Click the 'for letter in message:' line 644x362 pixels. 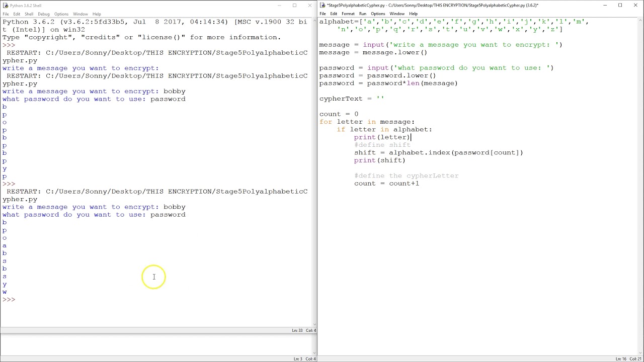tap(367, 122)
